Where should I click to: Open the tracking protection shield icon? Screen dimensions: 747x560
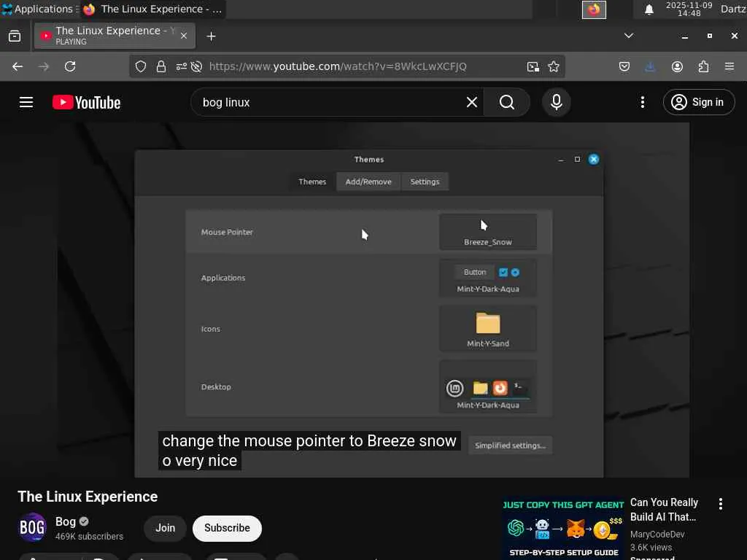coord(141,66)
